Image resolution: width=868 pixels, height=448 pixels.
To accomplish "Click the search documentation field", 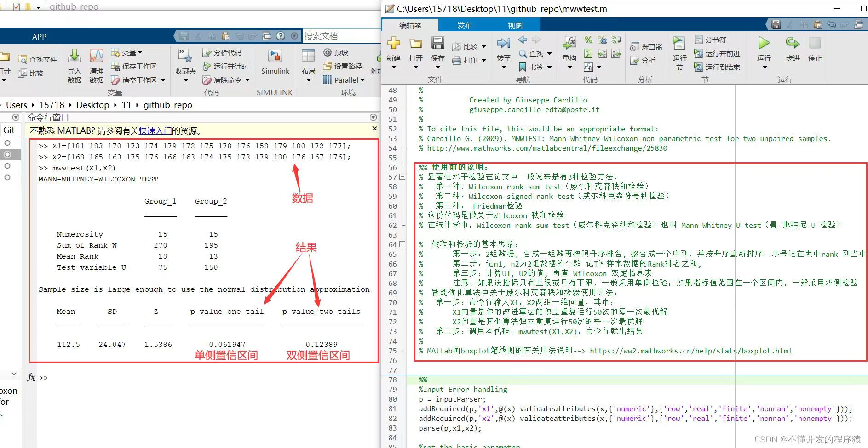I will (341, 36).
